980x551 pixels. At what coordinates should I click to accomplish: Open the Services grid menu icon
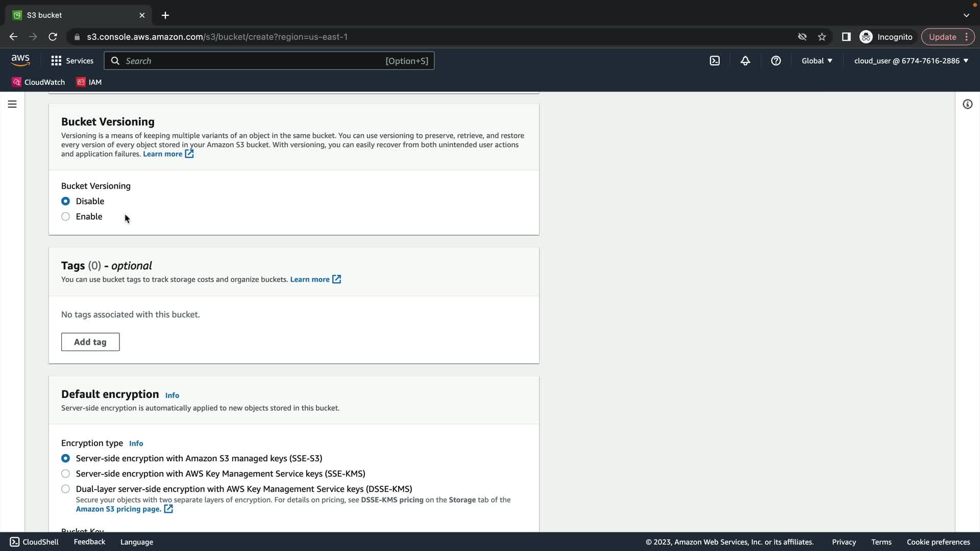point(56,61)
